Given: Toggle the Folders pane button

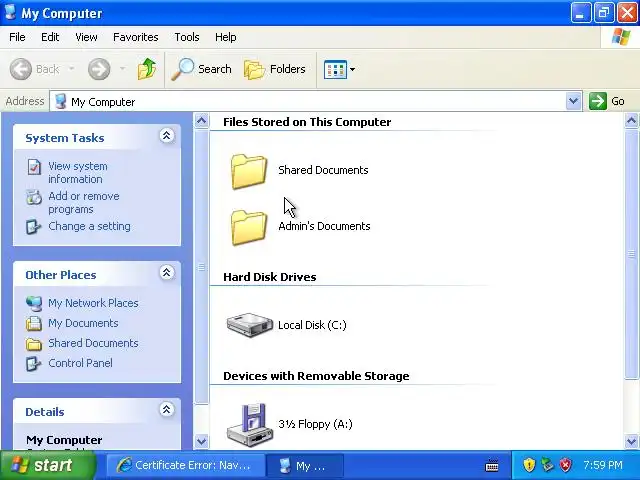Looking at the screenshot, I should pos(274,69).
